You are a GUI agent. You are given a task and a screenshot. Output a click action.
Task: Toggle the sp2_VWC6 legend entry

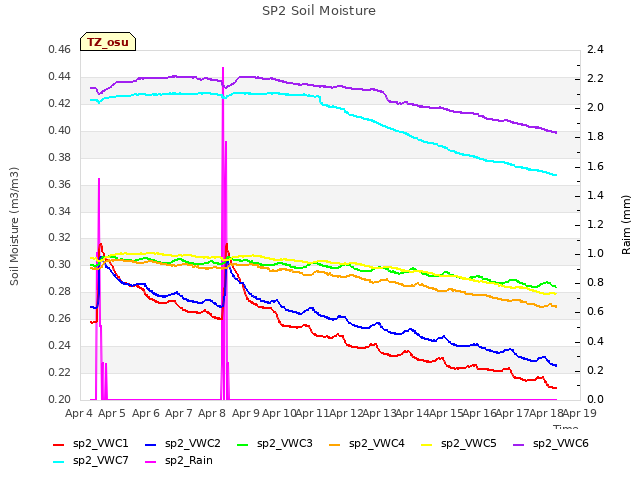[551, 444]
